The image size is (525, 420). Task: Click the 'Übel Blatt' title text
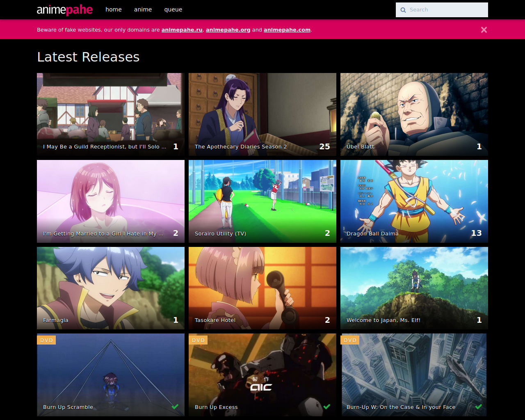coord(360,146)
